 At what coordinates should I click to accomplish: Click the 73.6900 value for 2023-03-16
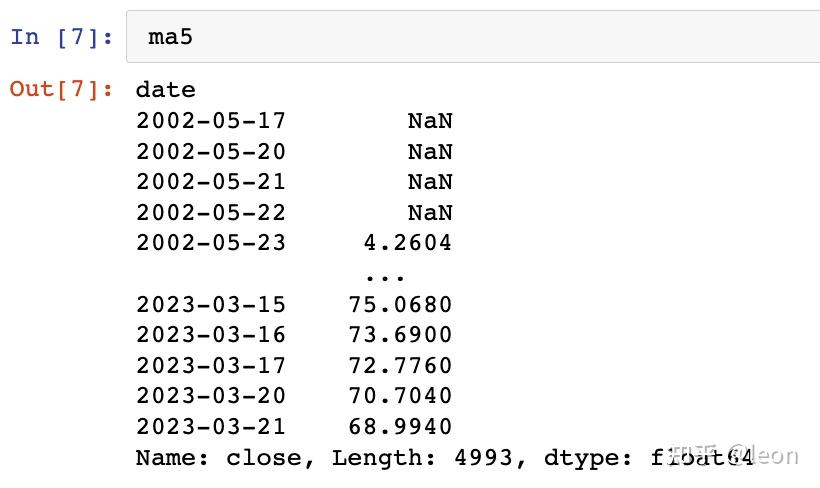(x=400, y=335)
